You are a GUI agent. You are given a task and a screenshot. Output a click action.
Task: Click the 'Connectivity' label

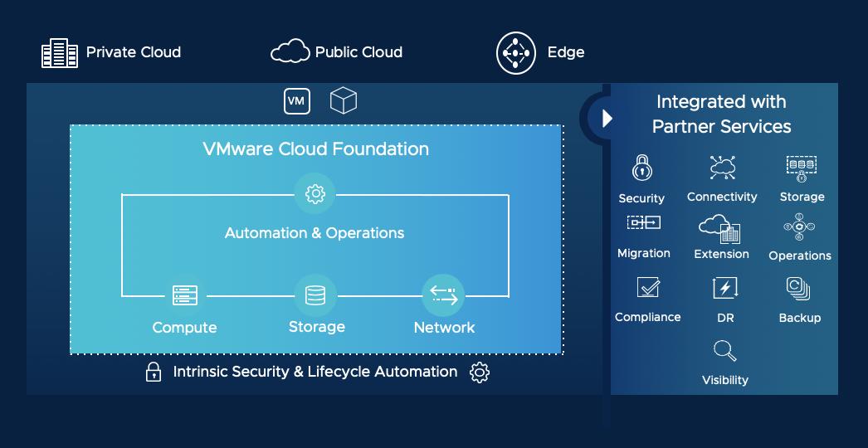(x=722, y=197)
